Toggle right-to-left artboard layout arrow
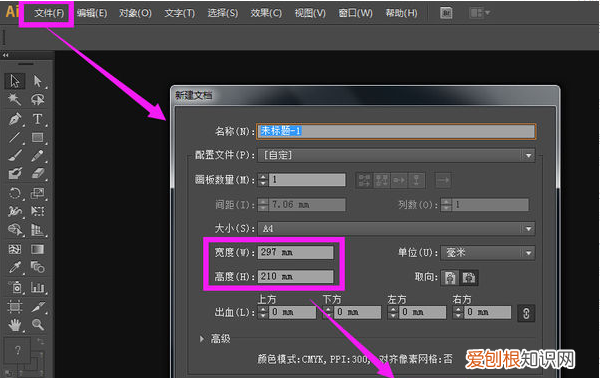 point(443,180)
